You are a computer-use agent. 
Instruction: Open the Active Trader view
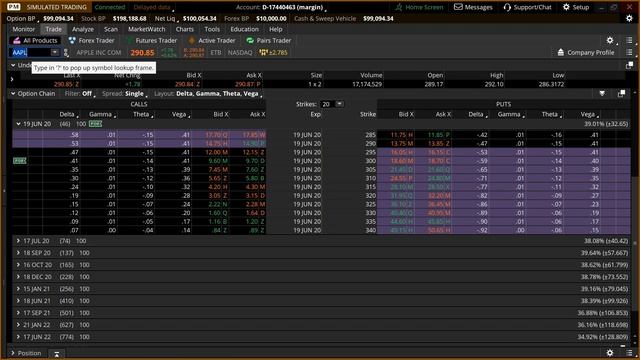pyautogui.click(x=211, y=40)
